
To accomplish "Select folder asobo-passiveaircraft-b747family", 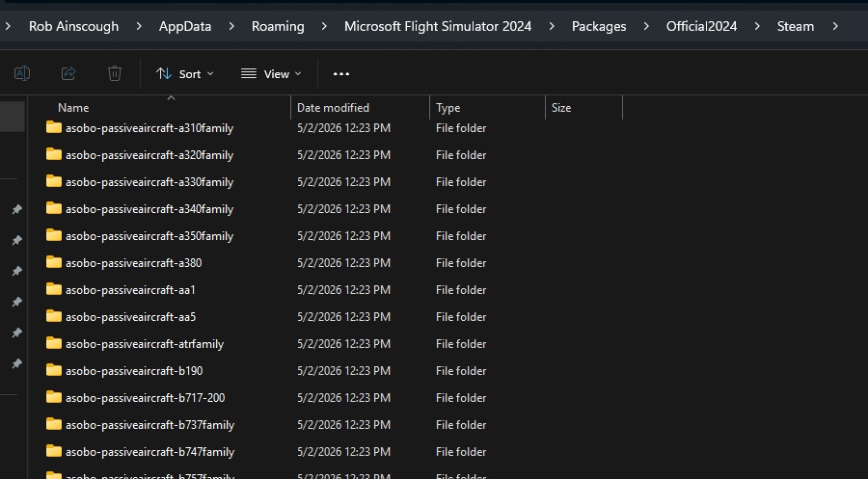I will pos(150,452).
